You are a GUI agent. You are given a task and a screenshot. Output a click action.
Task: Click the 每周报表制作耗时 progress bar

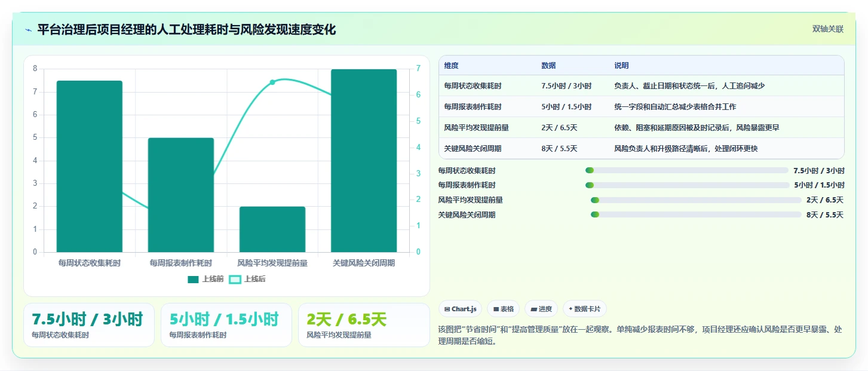[x=688, y=185]
